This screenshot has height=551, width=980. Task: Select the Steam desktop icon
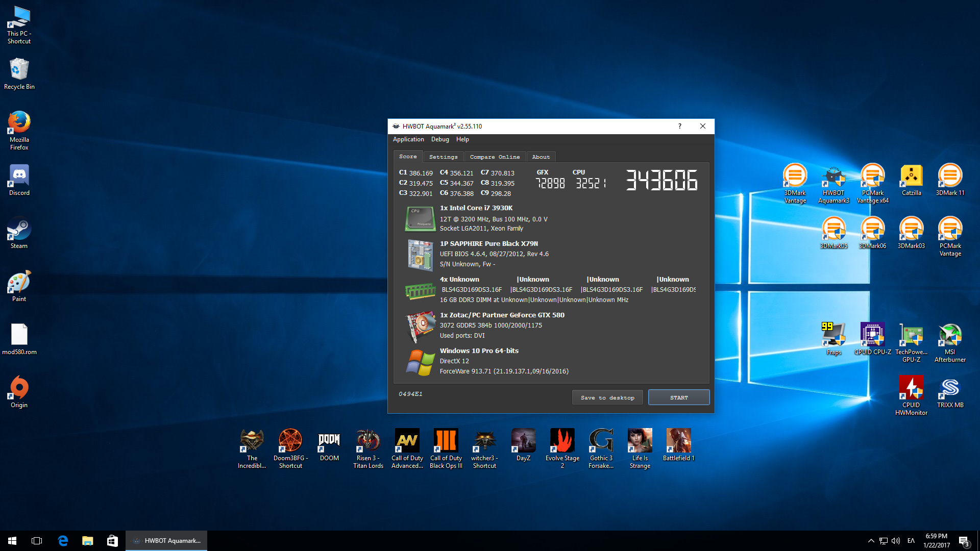click(x=19, y=233)
